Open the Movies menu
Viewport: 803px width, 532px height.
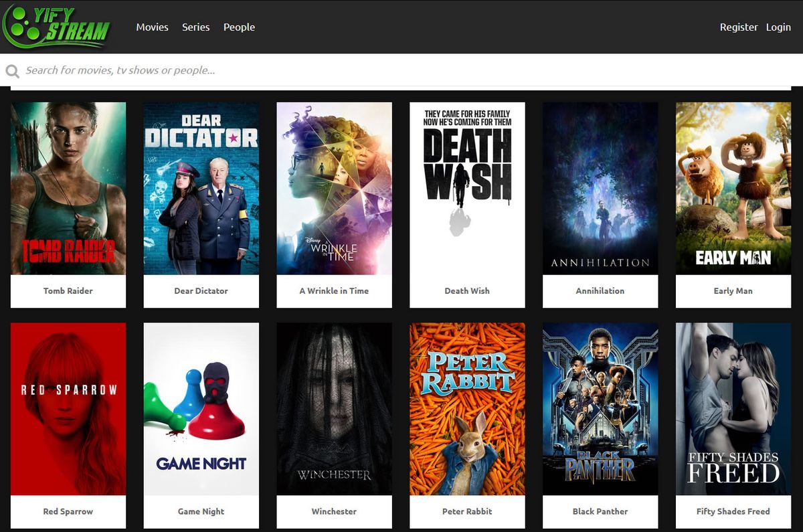pyautogui.click(x=152, y=27)
